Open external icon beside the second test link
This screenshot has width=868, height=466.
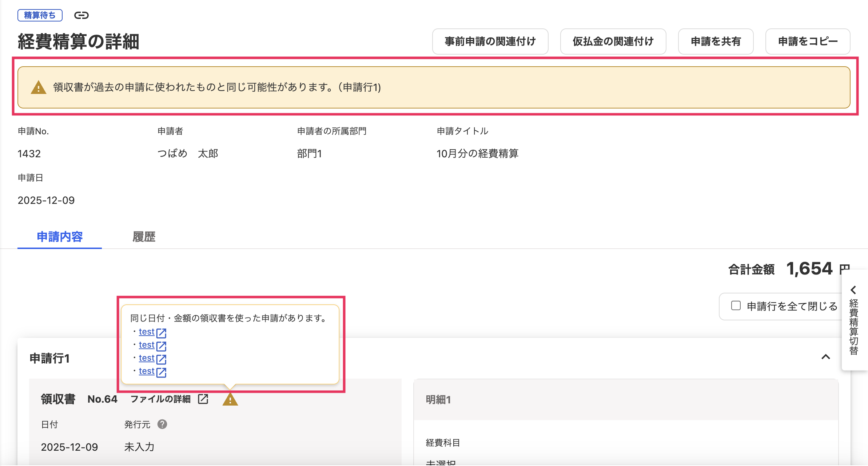(161, 346)
